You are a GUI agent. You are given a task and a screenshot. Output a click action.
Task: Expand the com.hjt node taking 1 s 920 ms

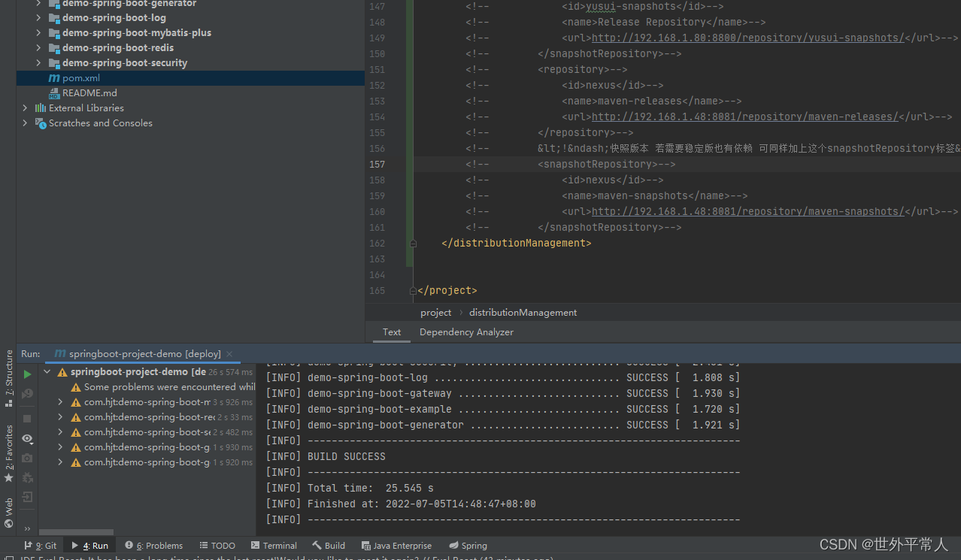[60, 462]
